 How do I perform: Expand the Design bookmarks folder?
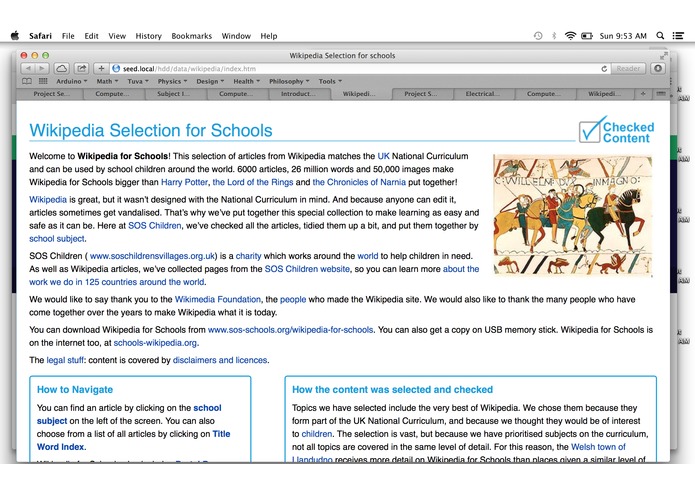(210, 81)
